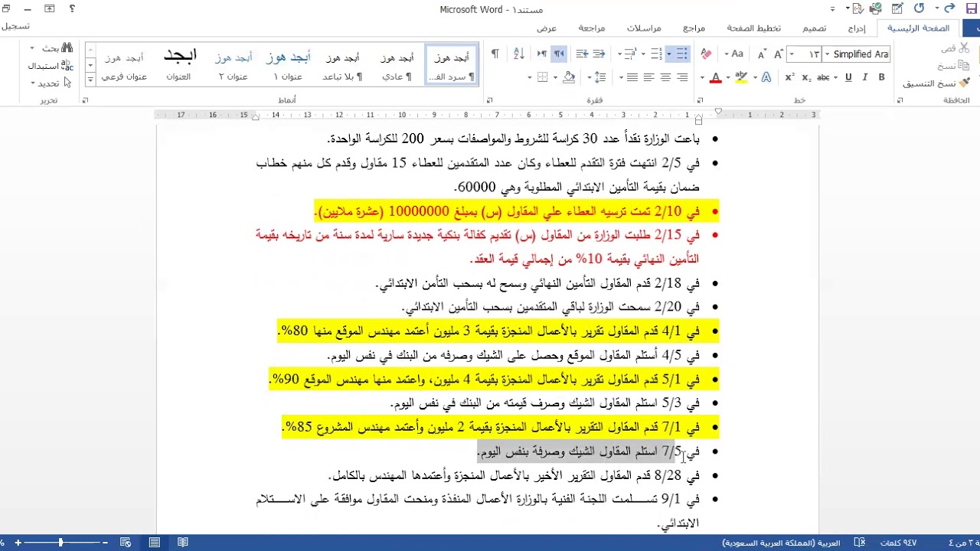Viewport: 980px width, 551px height.
Task: Click the Borders button
Action: click(x=543, y=77)
